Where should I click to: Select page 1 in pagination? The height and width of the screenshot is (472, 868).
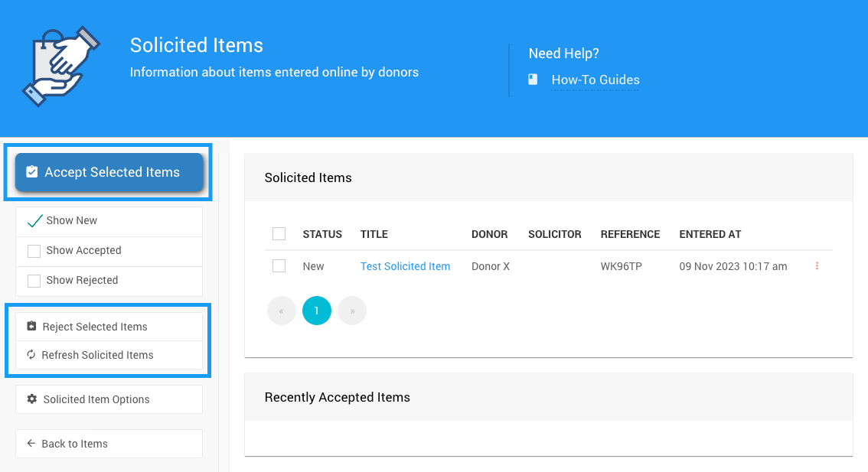coord(317,311)
